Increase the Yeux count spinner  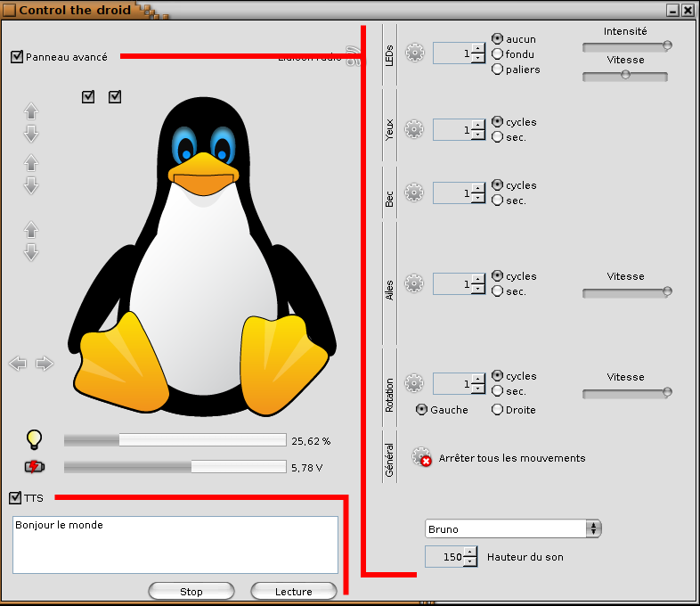pos(478,125)
